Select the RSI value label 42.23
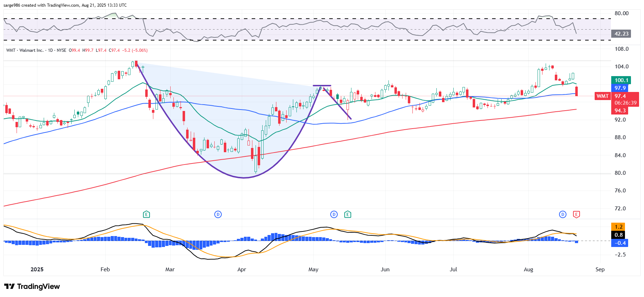Image resolution: width=644 pixels, height=297 pixels. click(x=621, y=34)
